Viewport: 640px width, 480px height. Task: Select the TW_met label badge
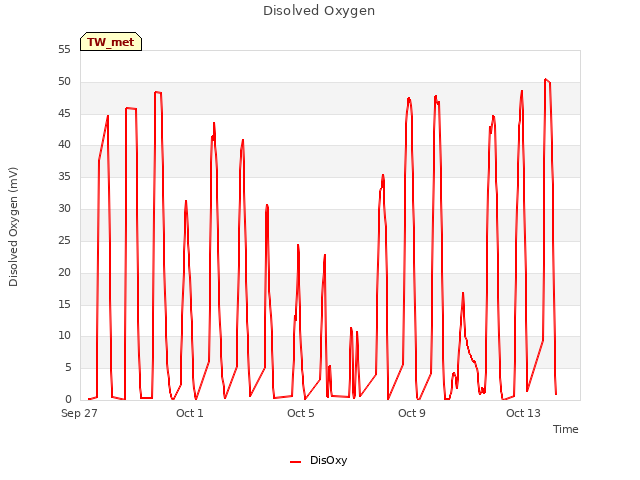pos(111,42)
